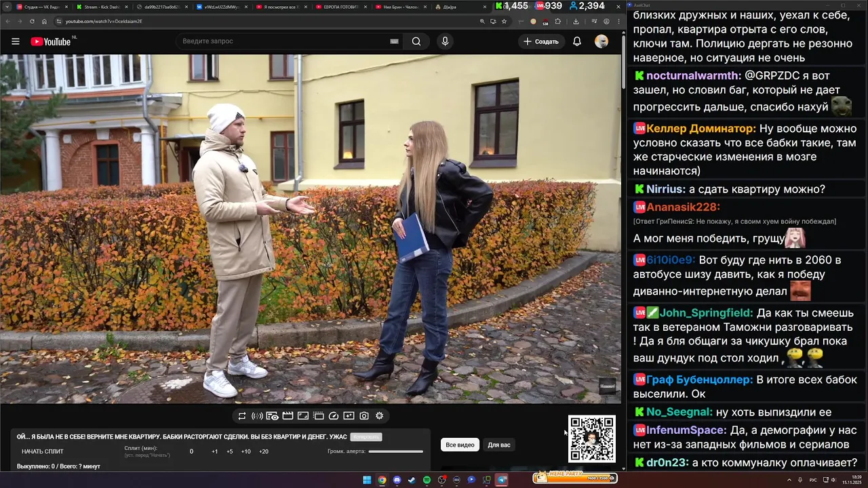The height and width of the screenshot is (488, 868).
Task: Switch to the Студия — VK Видео tab
Action: pyautogui.click(x=43, y=7)
